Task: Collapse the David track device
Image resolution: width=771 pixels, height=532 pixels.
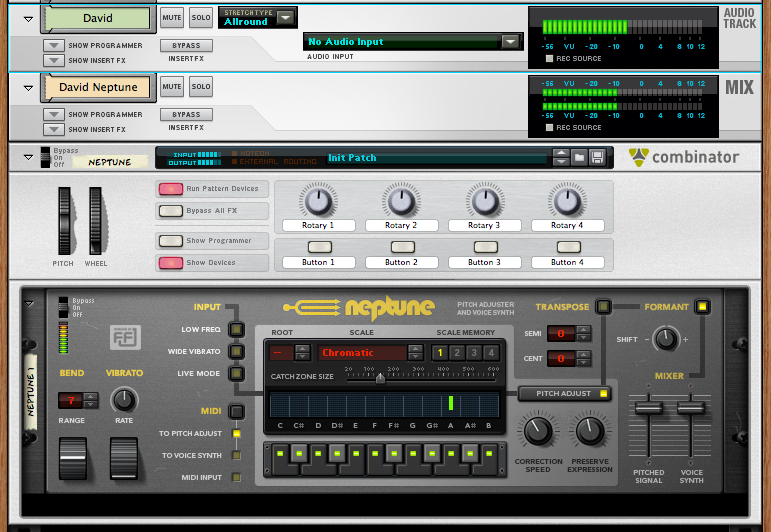Action: tap(29, 19)
